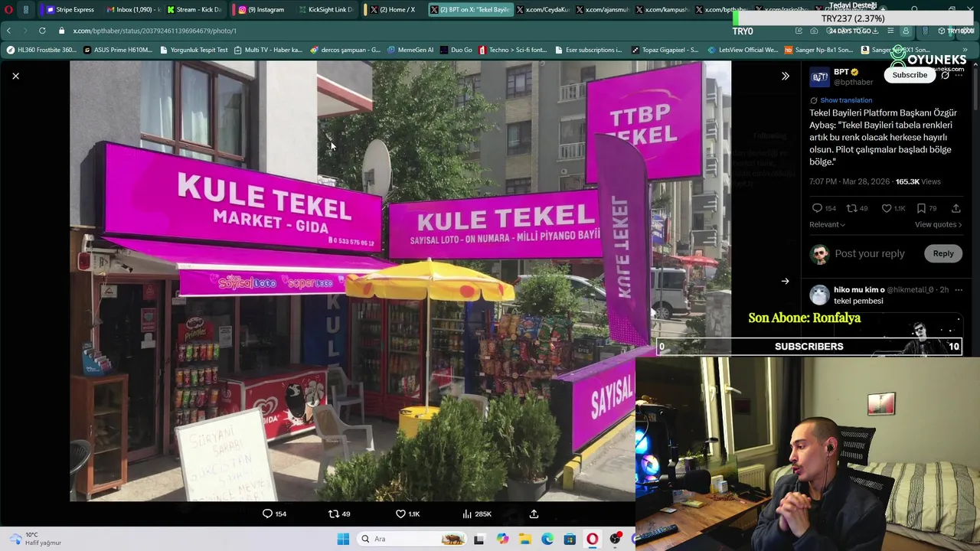980x551 pixels.
Task: Open the tweet's three-dot more menu
Action: click(x=959, y=75)
